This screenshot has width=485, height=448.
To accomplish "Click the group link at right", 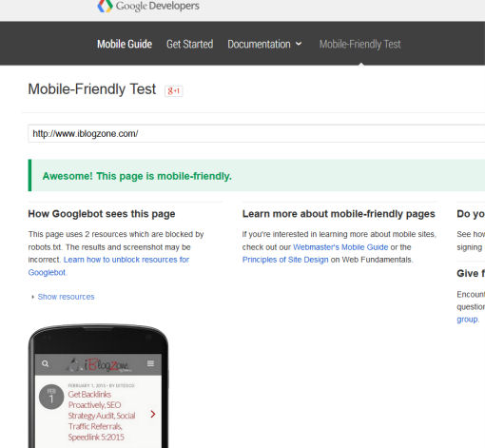I will tap(467, 320).
